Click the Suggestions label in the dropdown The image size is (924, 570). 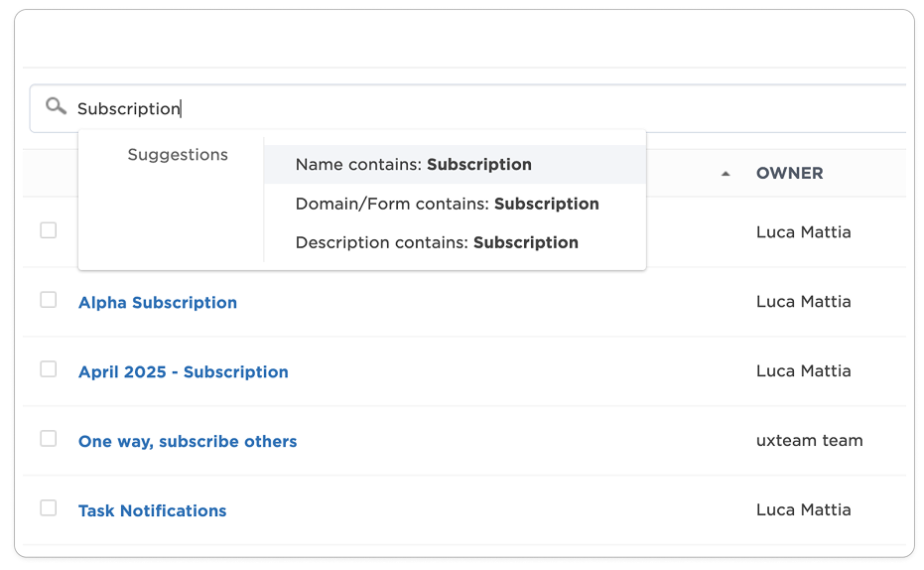click(x=178, y=155)
